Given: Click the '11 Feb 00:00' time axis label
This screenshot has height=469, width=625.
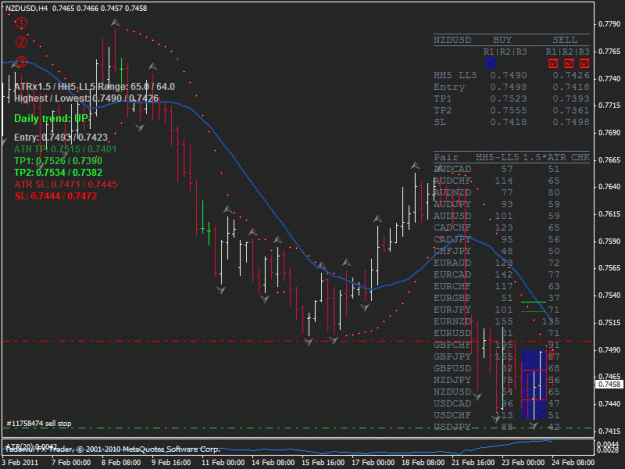Looking at the screenshot, I should tap(223, 463).
